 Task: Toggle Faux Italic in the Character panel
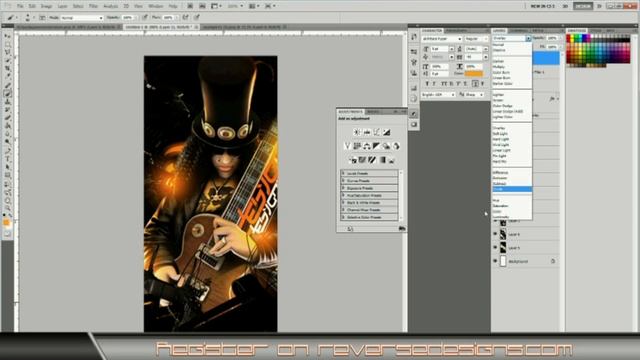(434, 84)
